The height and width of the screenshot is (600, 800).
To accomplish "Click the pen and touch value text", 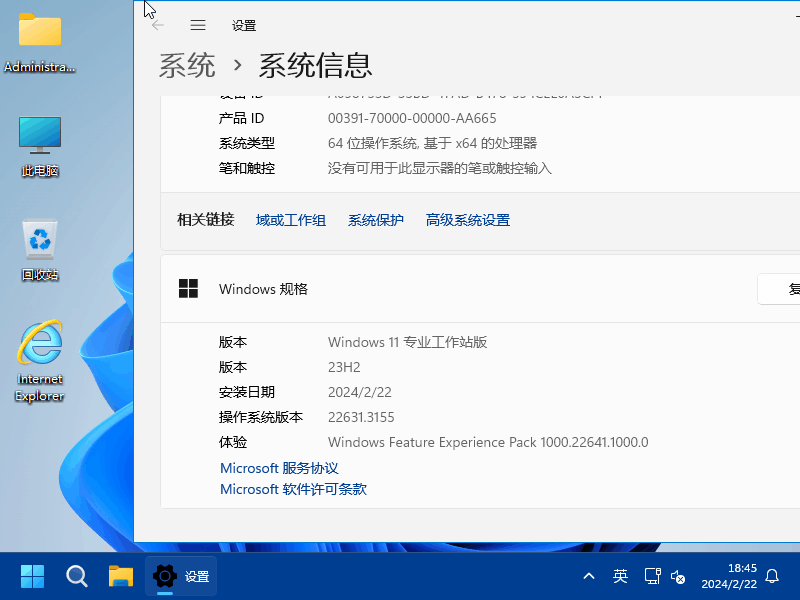I will (439, 168).
